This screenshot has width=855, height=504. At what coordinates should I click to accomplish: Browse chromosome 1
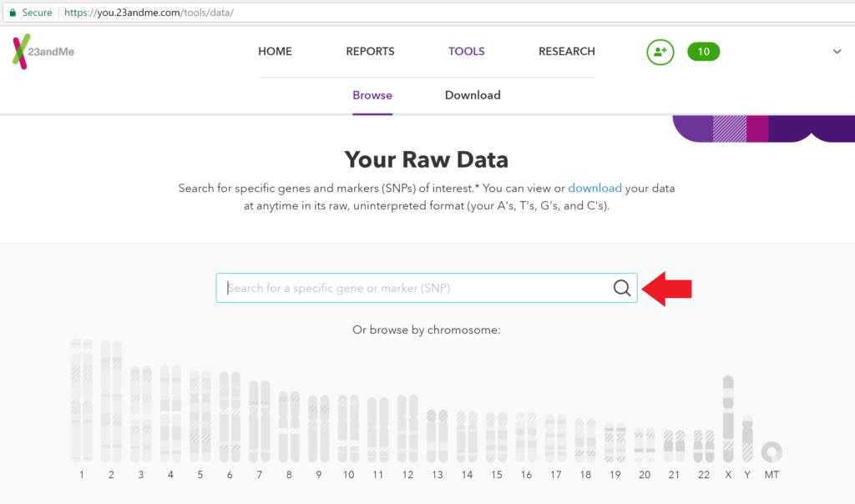point(82,401)
